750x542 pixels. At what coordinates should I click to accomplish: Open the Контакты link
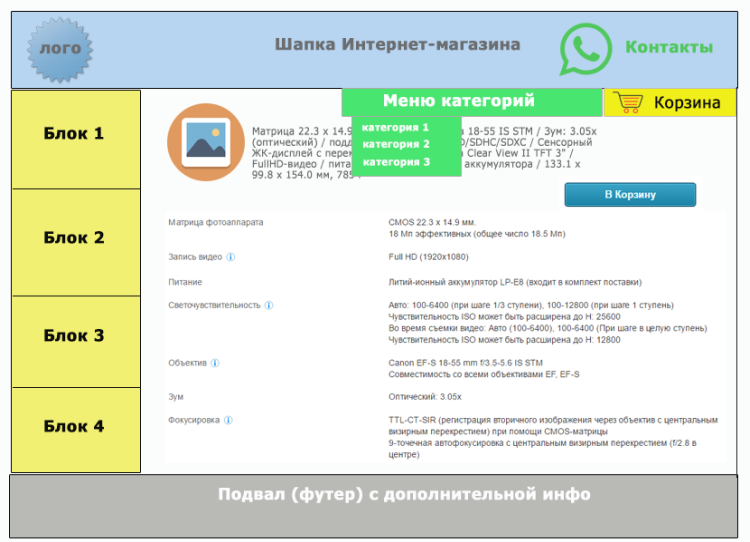pos(669,47)
